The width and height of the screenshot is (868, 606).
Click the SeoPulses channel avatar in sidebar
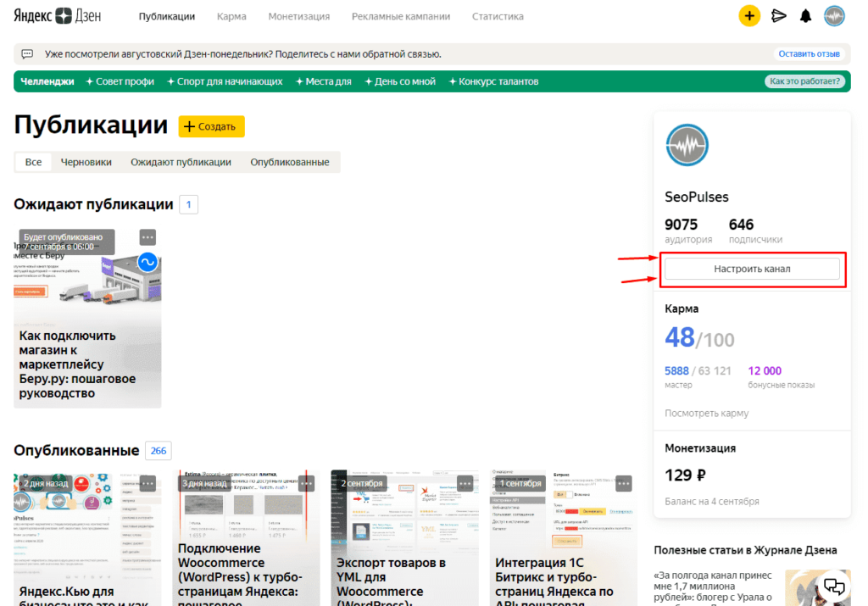coord(687,146)
